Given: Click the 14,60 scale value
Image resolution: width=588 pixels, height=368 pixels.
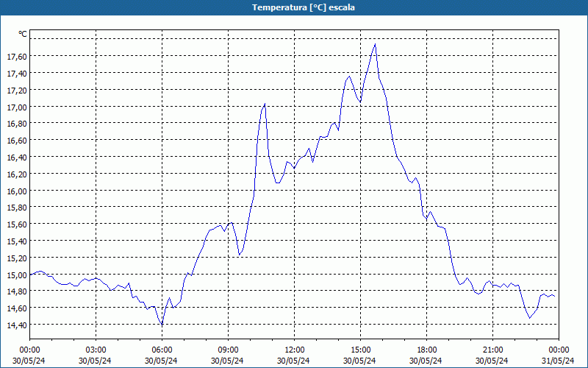Looking at the screenshot, I should (x=17, y=308).
